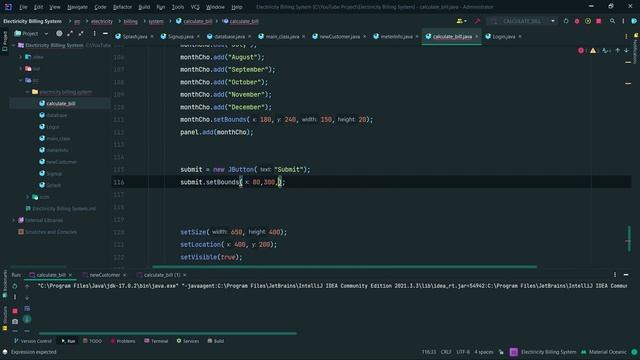The height and width of the screenshot is (360, 640).
Task: Select database class in project tree
Action: 56,115
